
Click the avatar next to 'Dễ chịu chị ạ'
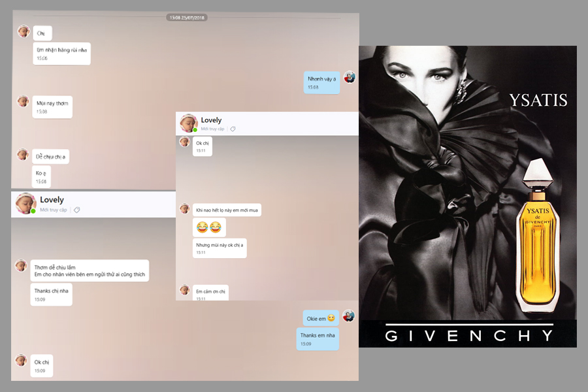click(x=22, y=154)
